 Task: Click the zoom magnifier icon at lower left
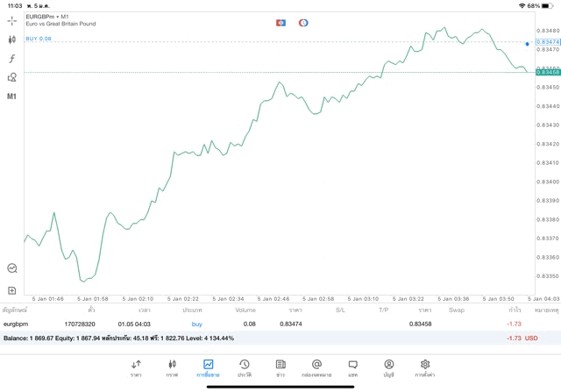click(12, 268)
